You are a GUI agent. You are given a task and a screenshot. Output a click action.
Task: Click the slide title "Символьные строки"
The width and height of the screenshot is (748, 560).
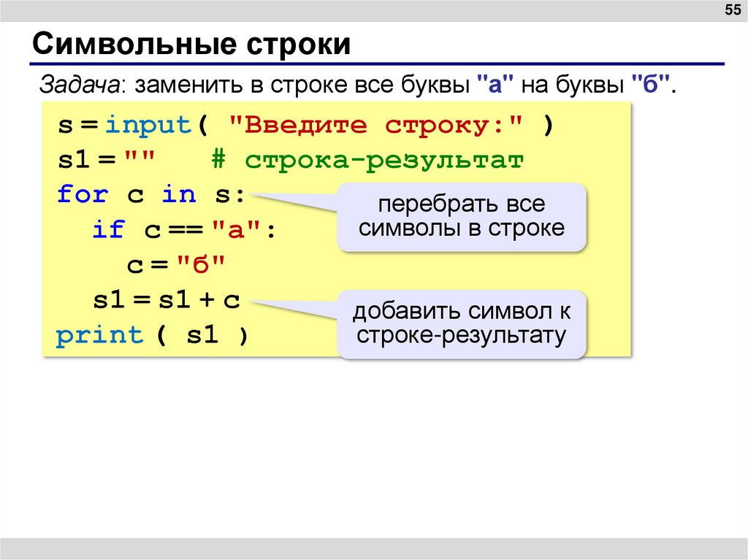coord(191,44)
